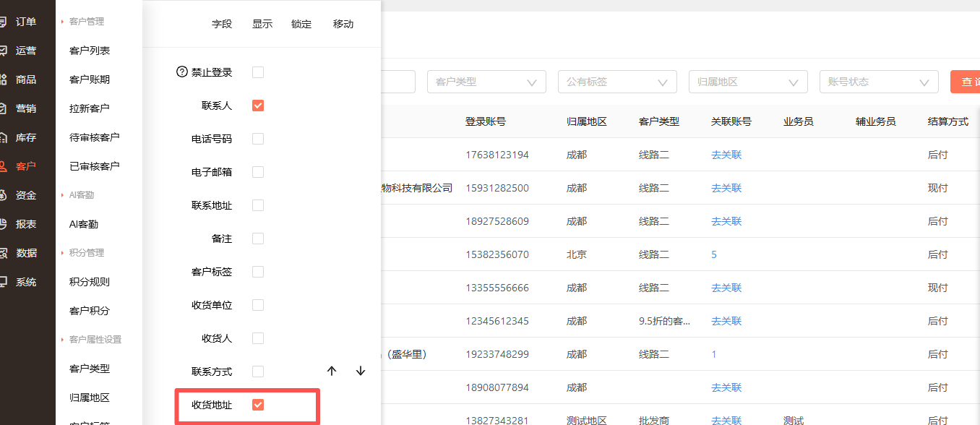Open 客户账期 in the submenu
The width and height of the screenshot is (980, 425).
(x=90, y=80)
